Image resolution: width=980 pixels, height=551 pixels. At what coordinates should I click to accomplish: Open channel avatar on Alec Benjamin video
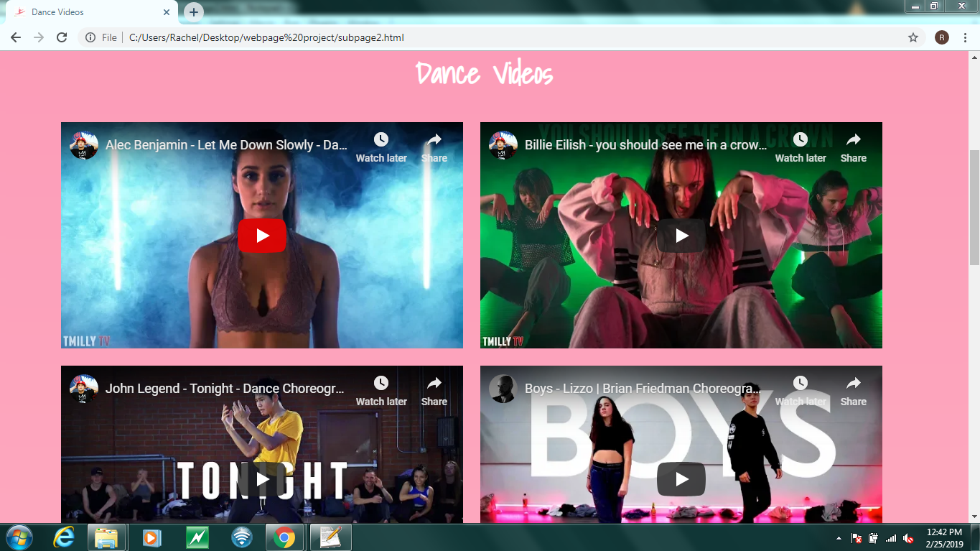84,145
